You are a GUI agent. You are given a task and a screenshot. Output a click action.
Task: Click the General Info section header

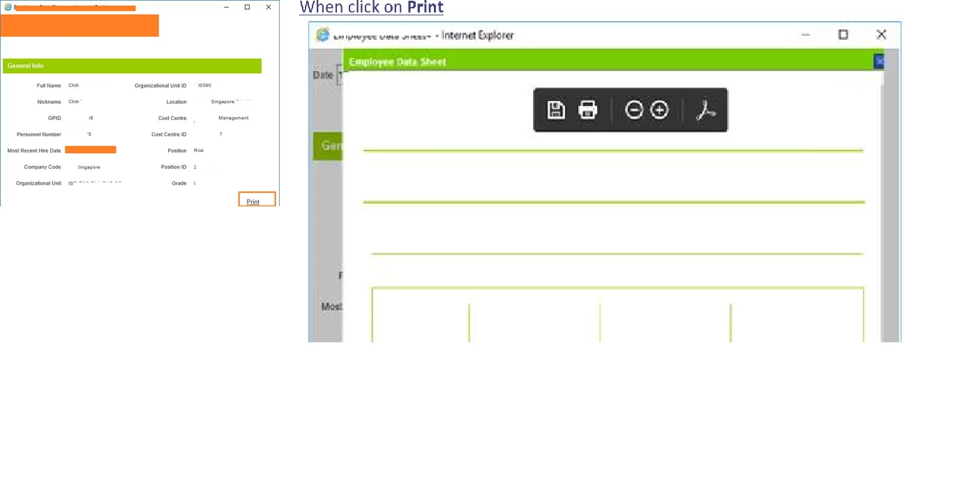click(x=132, y=66)
